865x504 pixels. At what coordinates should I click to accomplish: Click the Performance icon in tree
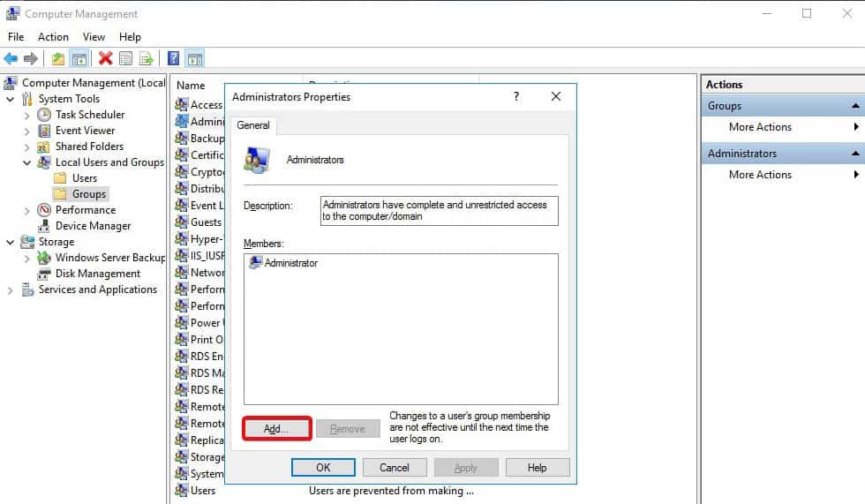point(44,210)
